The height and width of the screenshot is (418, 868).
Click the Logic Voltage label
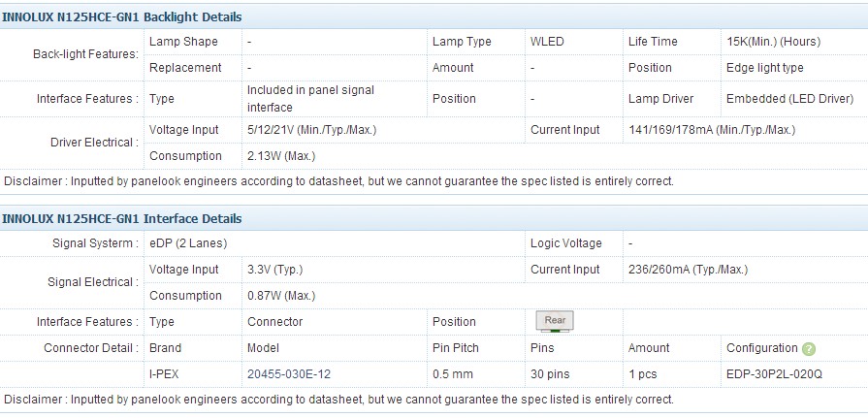click(x=565, y=243)
